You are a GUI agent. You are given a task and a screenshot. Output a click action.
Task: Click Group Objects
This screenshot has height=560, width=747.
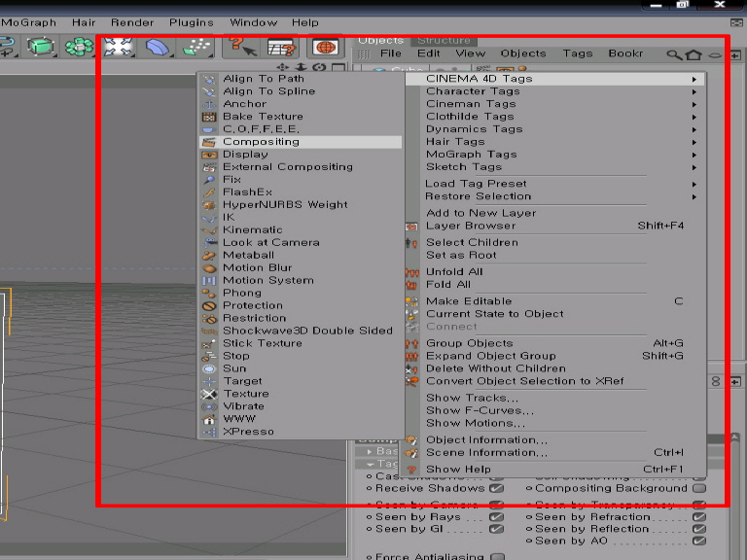(x=555, y=343)
